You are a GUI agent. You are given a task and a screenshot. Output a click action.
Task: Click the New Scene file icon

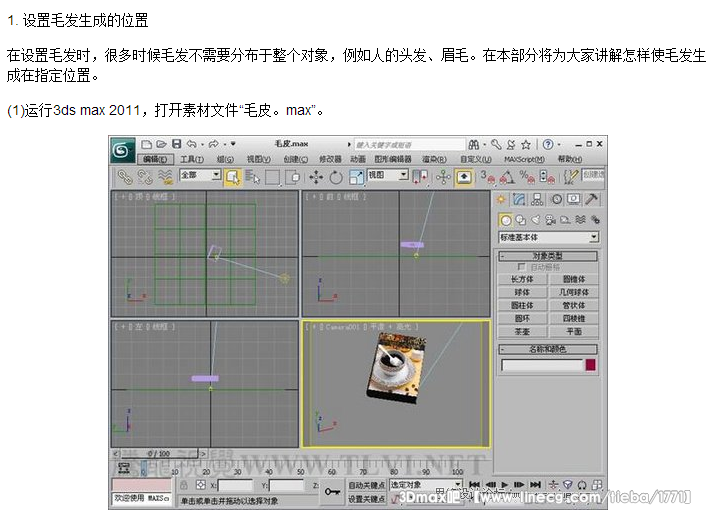click(x=146, y=144)
